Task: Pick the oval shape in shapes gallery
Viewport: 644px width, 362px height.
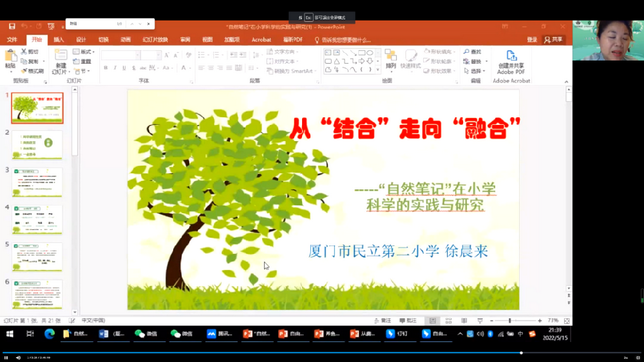Action: [x=370, y=53]
